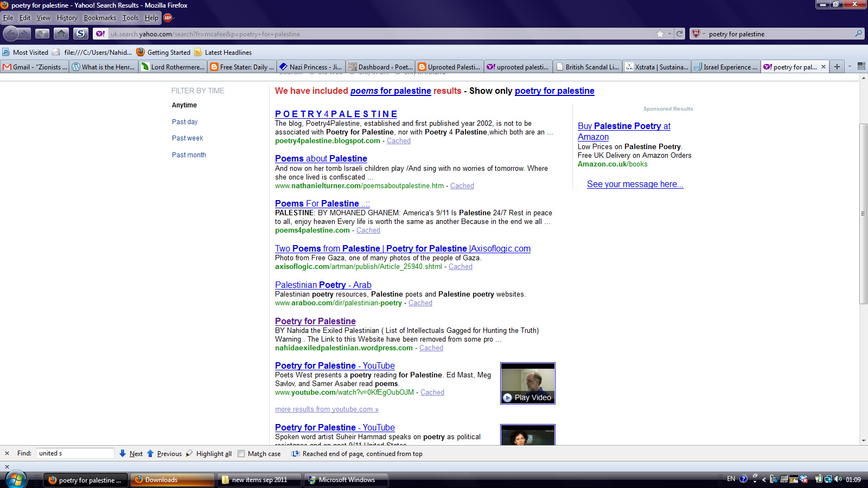Close the Find bar with its X
This screenshot has width=868, height=488.
point(7,454)
